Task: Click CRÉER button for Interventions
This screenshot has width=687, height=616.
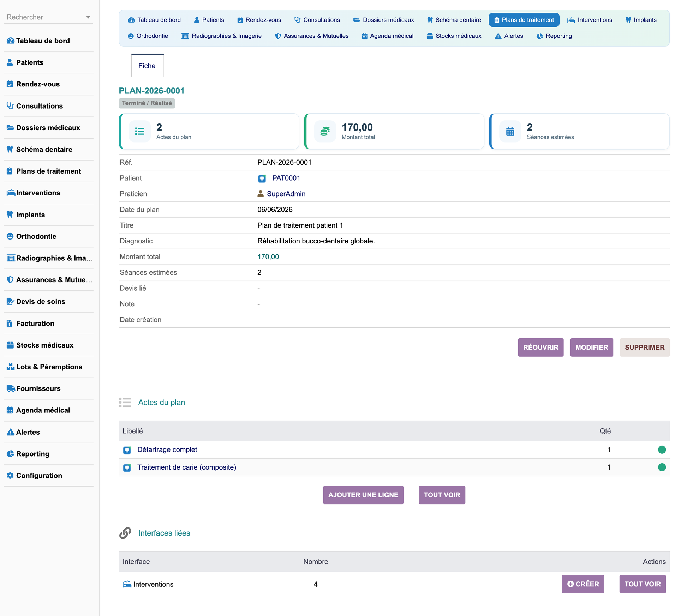Action: 583,584
